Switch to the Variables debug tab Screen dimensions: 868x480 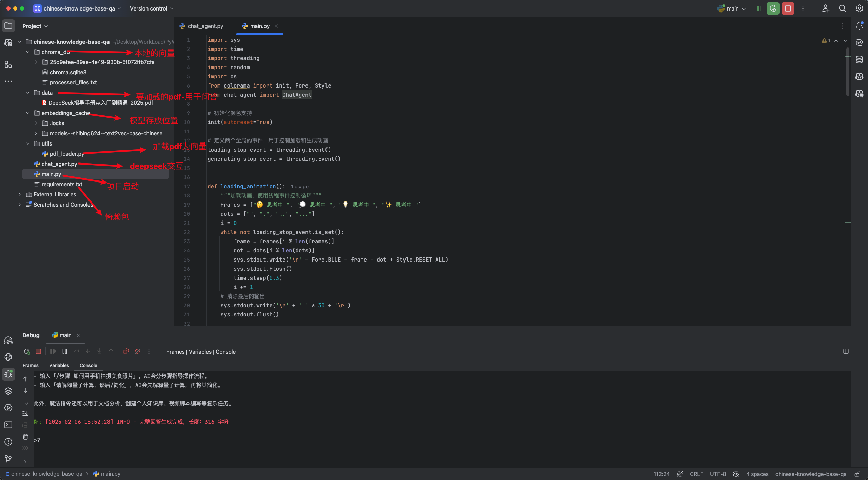tap(59, 365)
